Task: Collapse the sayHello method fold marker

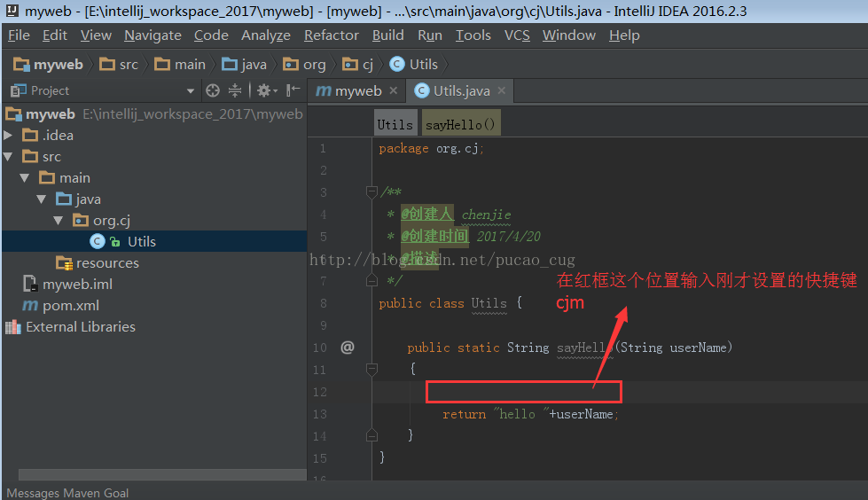Action: [x=372, y=369]
